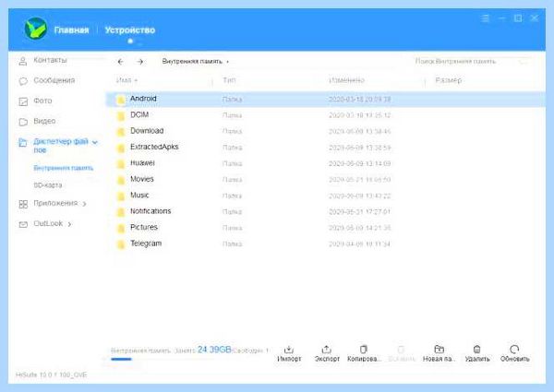Sort by the Имя column header
Image resolution: width=554 pixels, height=392 pixels.
[x=126, y=80]
